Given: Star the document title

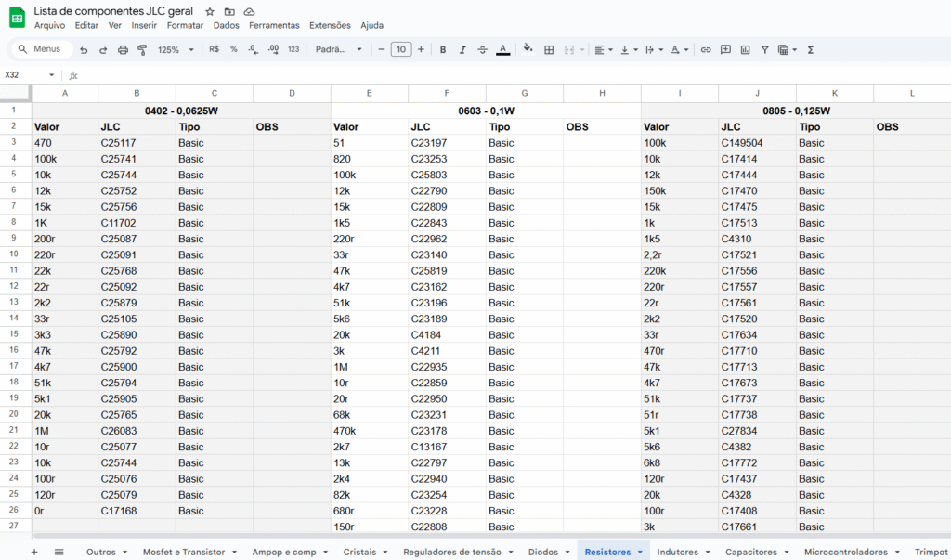Looking at the screenshot, I should [210, 11].
